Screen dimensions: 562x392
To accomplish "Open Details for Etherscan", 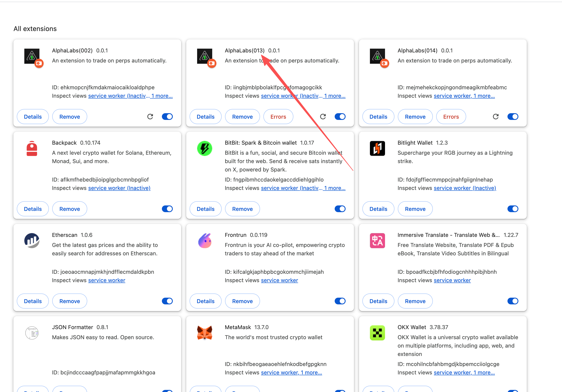I will coord(33,301).
